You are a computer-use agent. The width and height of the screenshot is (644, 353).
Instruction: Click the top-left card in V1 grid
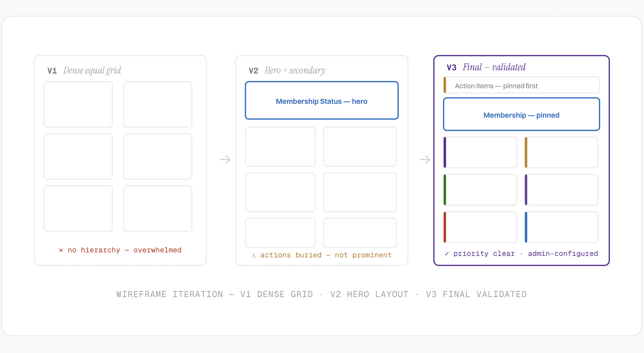click(x=78, y=104)
